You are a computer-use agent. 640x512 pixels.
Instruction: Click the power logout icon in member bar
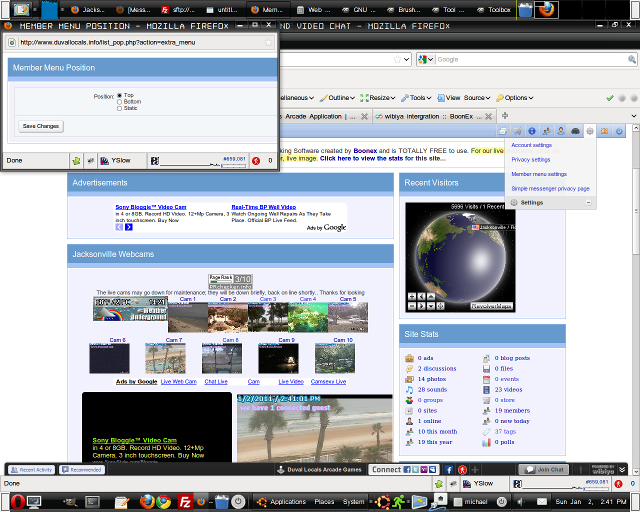(619, 131)
